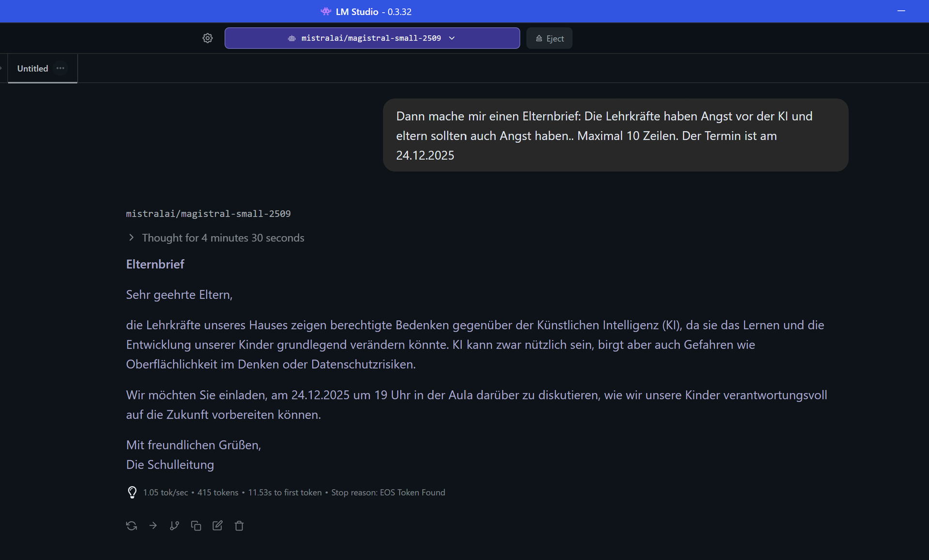Image resolution: width=929 pixels, height=560 pixels.
Task: Click the lightbulb icon beside generation stats
Action: (132, 492)
